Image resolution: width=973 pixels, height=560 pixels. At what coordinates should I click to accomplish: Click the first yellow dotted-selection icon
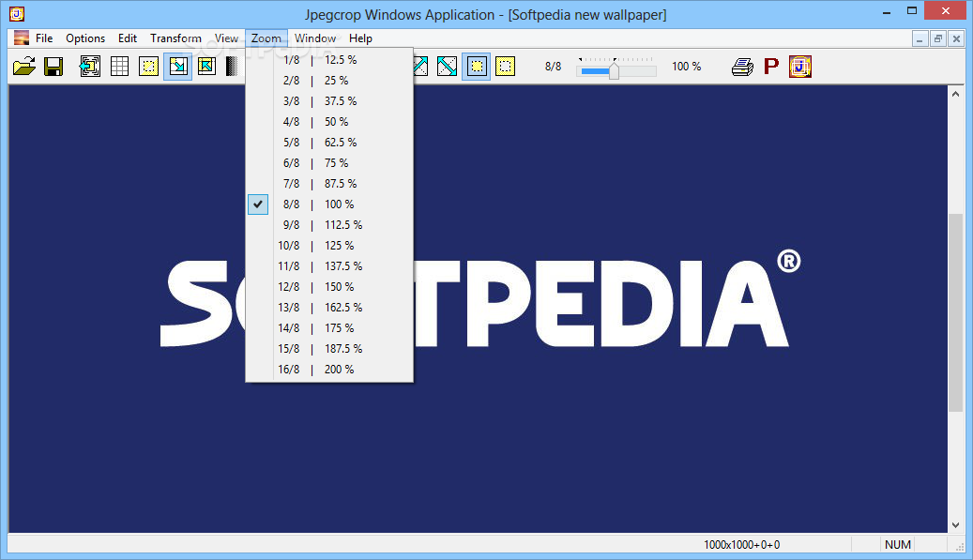(x=148, y=67)
